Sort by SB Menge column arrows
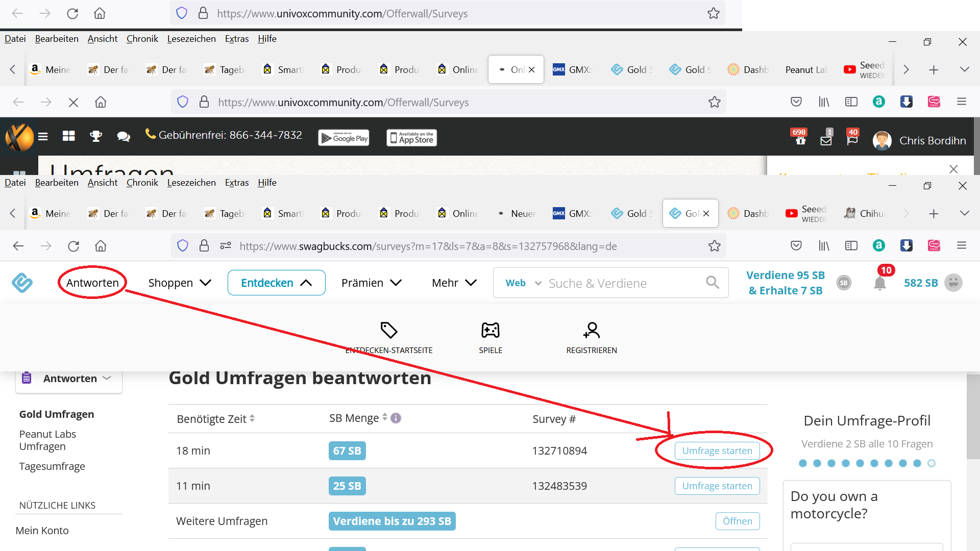Screen dimensions: 980x551 coord(385,417)
